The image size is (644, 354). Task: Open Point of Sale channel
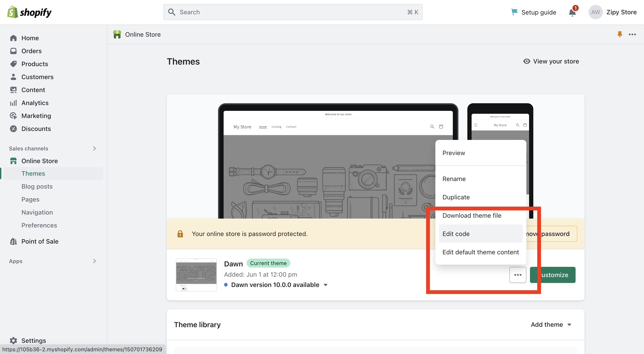[x=40, y=241]
